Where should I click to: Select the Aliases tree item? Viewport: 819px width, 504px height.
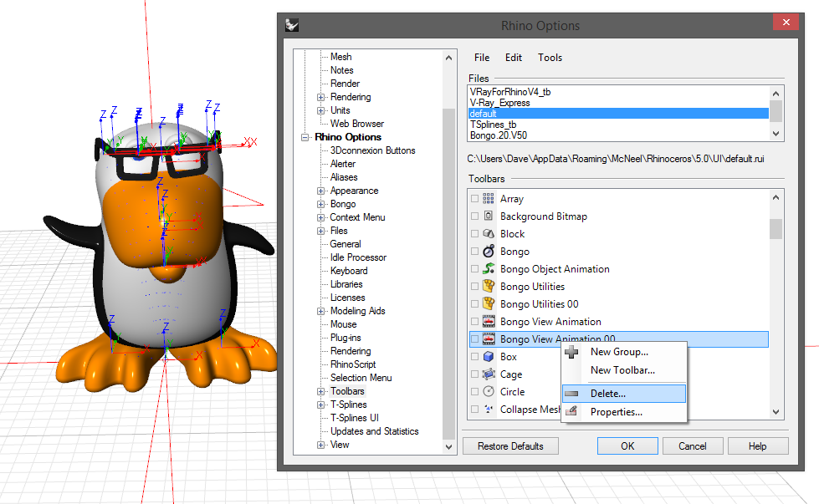click(x=344, y=177)
